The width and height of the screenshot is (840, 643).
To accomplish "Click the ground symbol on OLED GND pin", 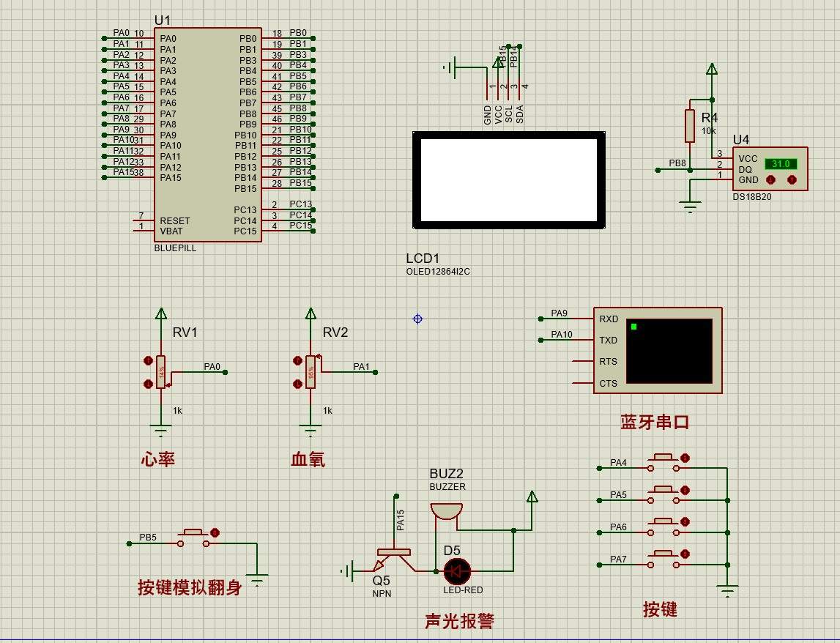I will click(x=451, y=67).
